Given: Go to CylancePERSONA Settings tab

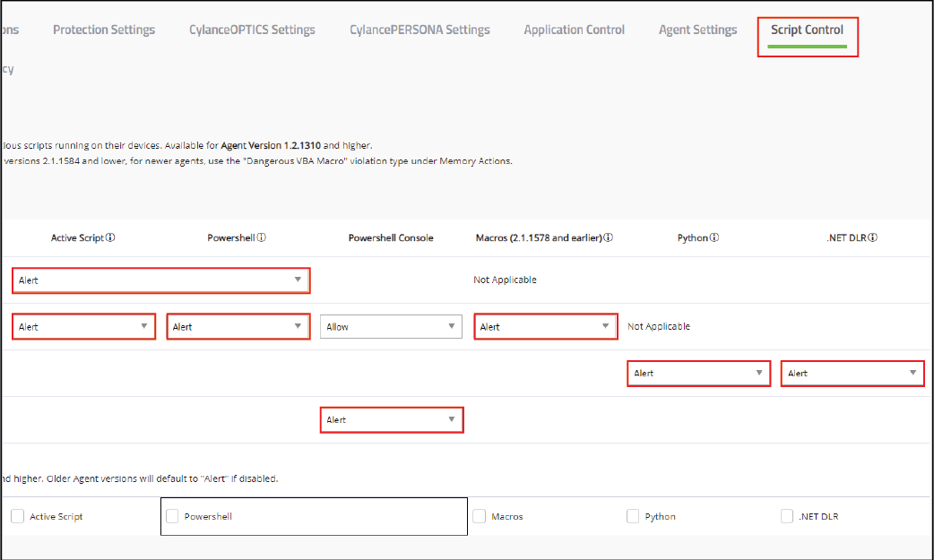Looking at the screenshot, I should point(419,30).
